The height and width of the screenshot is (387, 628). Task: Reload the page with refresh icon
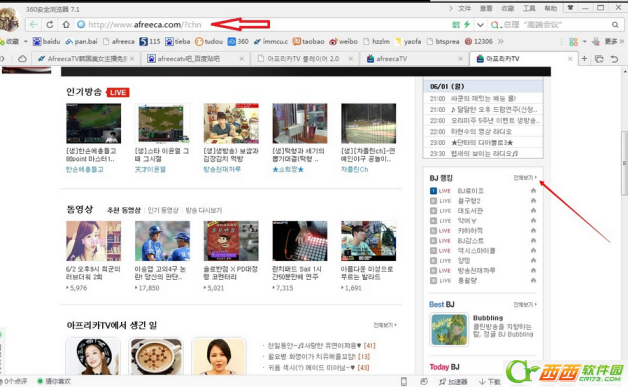point(50,24)
